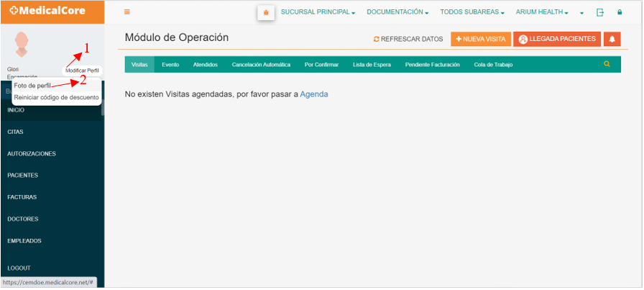Click the LLEGADA PACIENTES button
This screenshot has height=290, width=644.
[x=557, y=39]
